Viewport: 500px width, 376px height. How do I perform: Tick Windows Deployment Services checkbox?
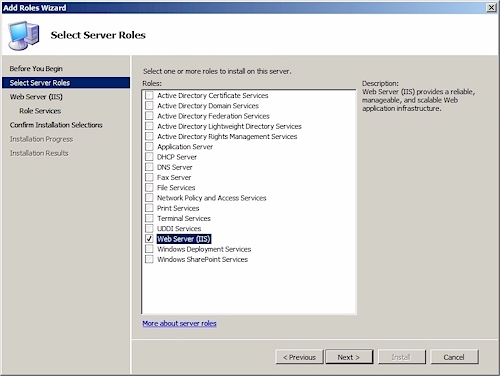[x=149, y=249]
